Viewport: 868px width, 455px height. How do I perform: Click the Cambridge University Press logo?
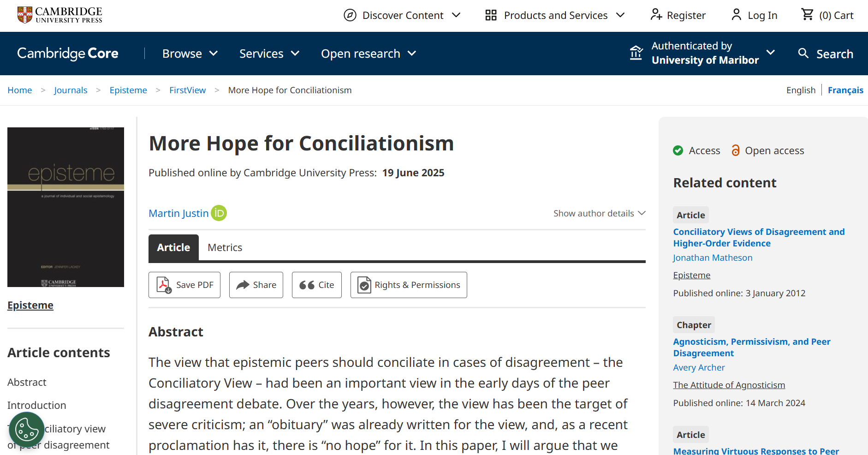point(59,15)
